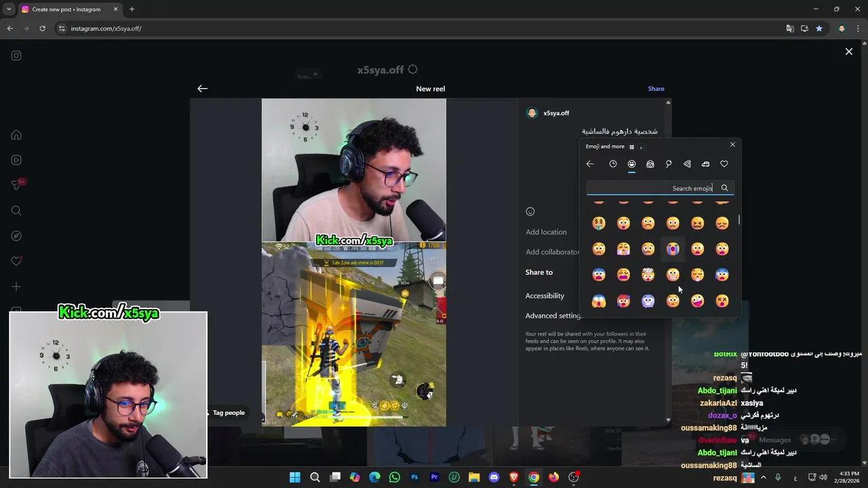Screen dimensions: 868x488
Task: Insert the confounded face emoji
Action: pyautogui.click(x=697, y=223)
